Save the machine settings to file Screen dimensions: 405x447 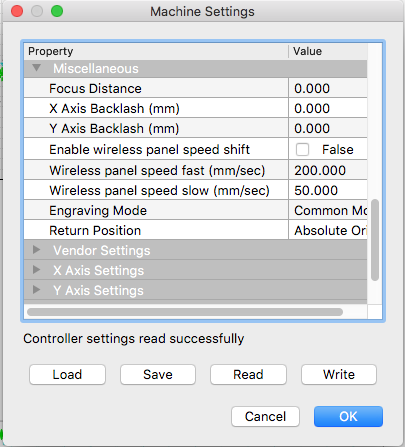coord(158,375)
